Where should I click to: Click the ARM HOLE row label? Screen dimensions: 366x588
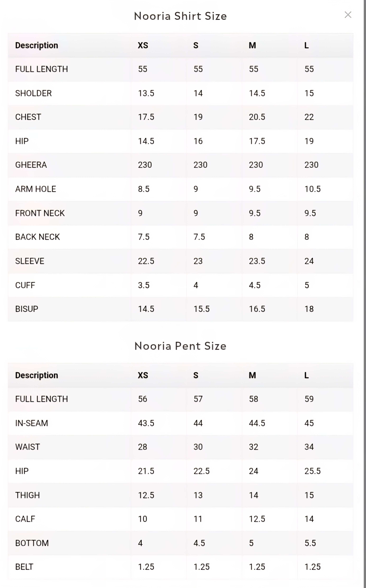click(36, 189)
